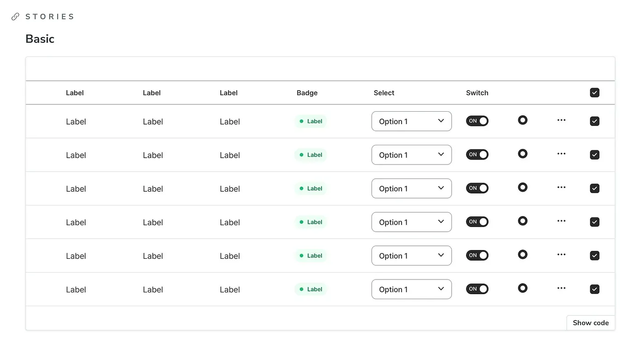Toggle the ON switch in the fourth row
This screenshot has height=347, width=644.
[x=477, y=222]
